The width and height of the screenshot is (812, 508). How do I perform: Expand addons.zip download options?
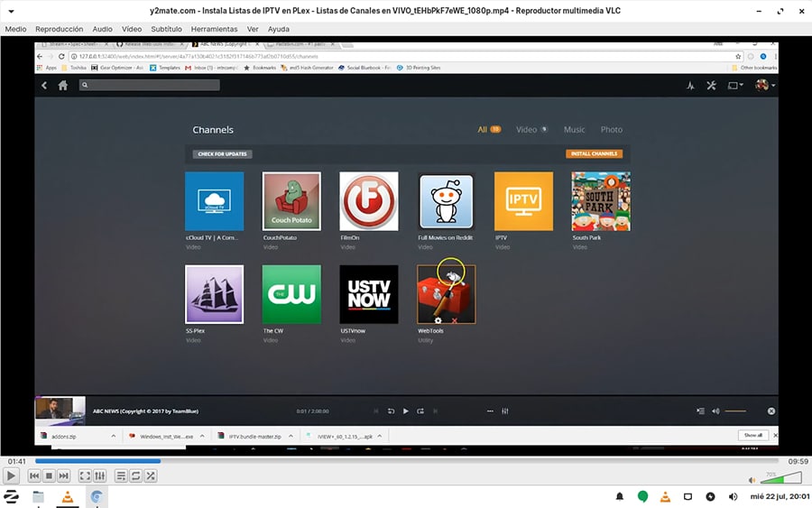coord(114,436)
